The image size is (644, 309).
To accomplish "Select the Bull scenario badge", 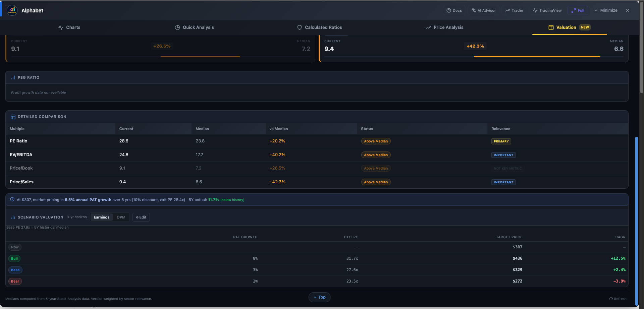I will [x=14, y=258].
